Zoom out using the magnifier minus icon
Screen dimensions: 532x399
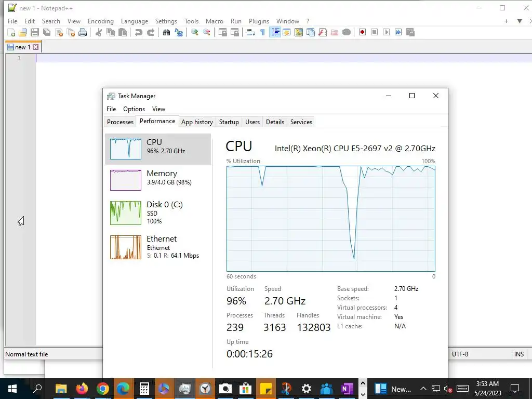point(206,32)
